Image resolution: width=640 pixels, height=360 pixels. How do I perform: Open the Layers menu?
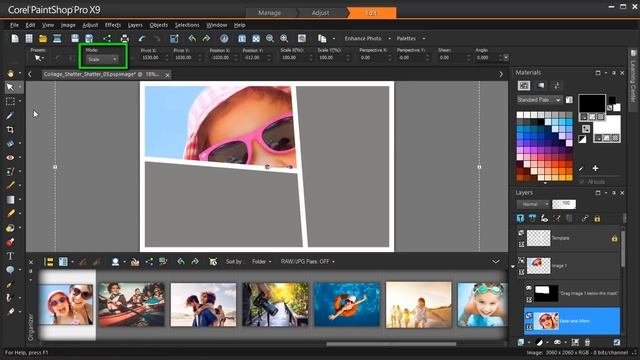[x=135, y=25]
